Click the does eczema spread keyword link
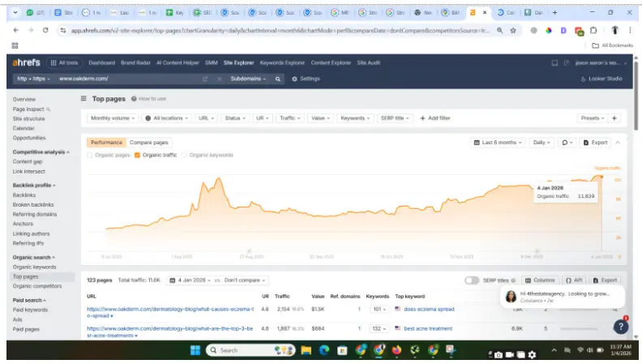The image size is (642, 364). click(429, 309)
